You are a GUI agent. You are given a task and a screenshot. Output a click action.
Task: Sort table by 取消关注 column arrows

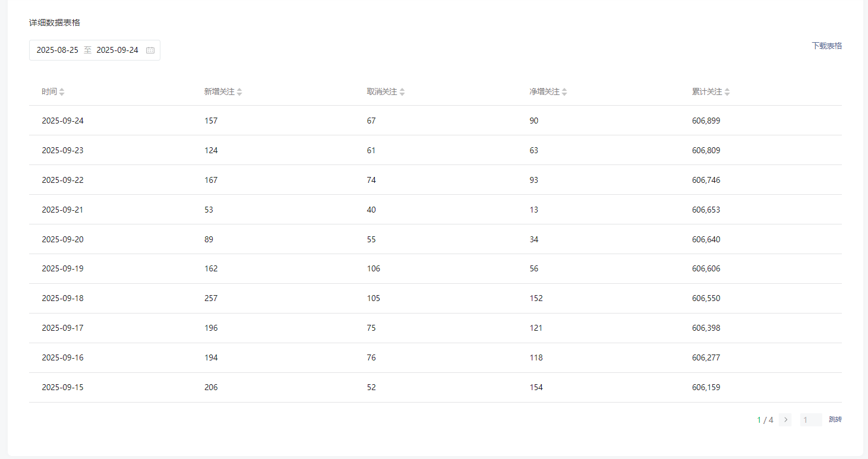(x=402, y=92)
